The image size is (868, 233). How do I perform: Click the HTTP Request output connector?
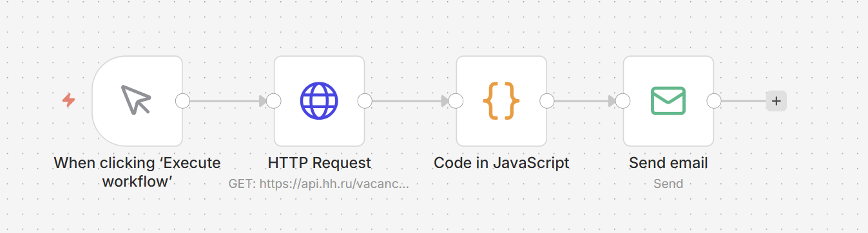tap(365, 101)
